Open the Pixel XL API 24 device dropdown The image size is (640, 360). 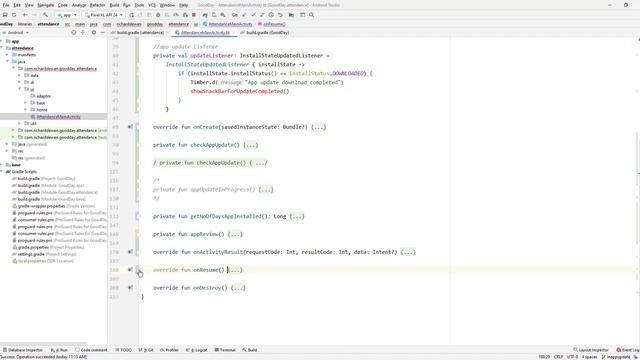click(104, 15)
